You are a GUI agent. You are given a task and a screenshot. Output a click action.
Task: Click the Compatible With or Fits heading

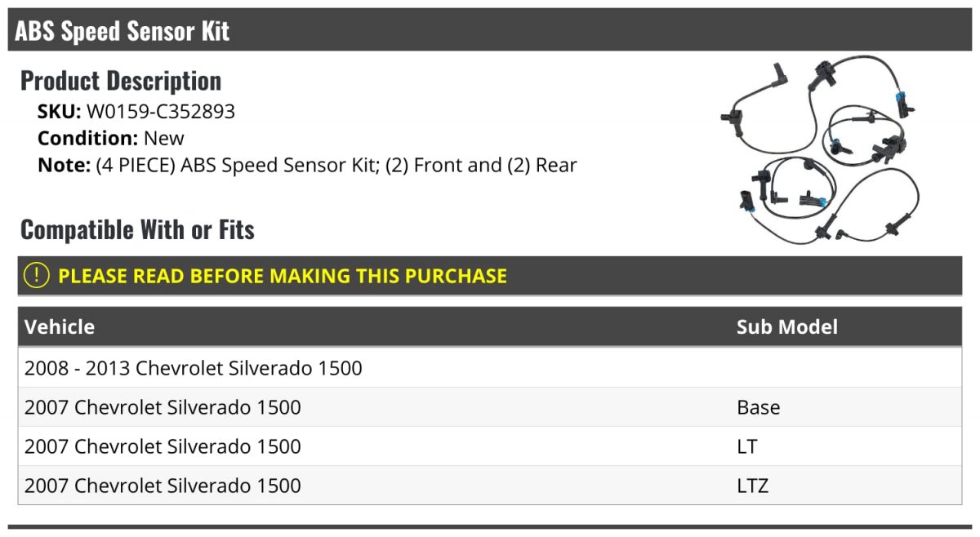pos(137,230)
